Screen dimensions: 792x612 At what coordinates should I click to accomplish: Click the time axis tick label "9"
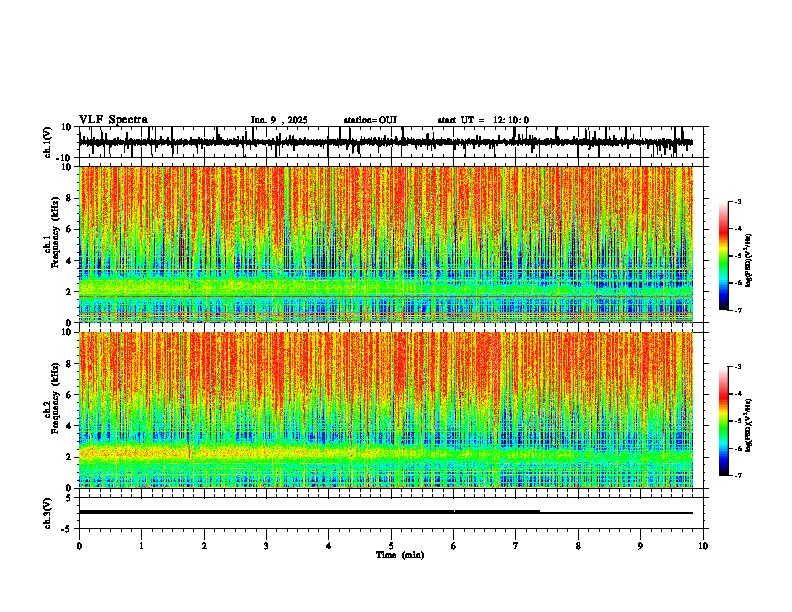pyautogui.click(x=640, y=546)
